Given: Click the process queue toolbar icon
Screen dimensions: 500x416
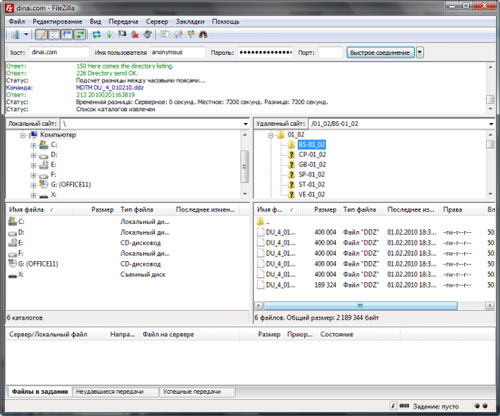Looking at the screenshot, I should point(109,34).
